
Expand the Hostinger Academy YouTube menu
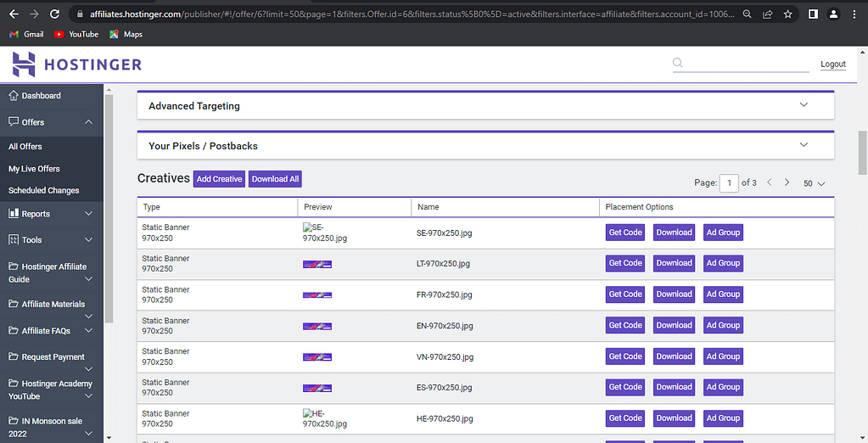[88, 396]
